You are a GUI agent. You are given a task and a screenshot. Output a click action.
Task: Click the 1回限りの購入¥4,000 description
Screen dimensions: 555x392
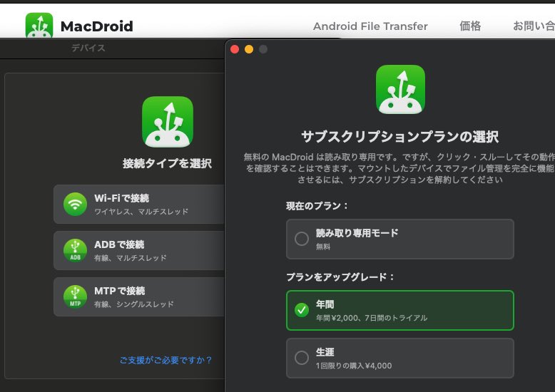pos(354,366)
